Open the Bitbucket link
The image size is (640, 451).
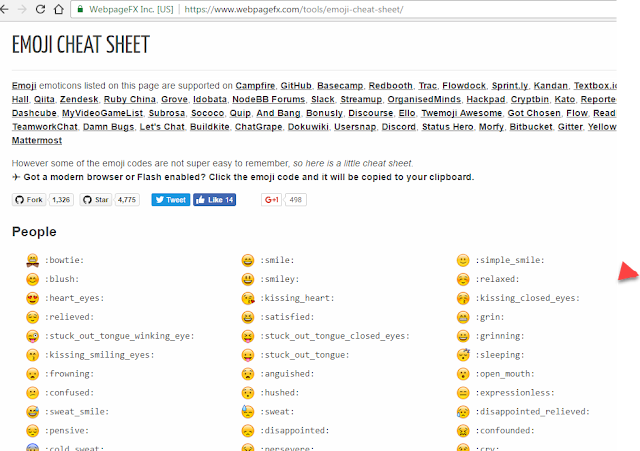point(531,127)
